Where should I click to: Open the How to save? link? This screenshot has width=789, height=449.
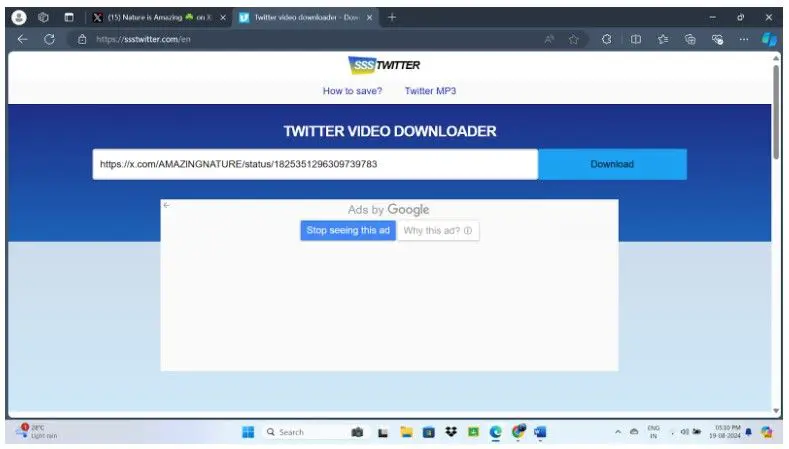[352, 91]
